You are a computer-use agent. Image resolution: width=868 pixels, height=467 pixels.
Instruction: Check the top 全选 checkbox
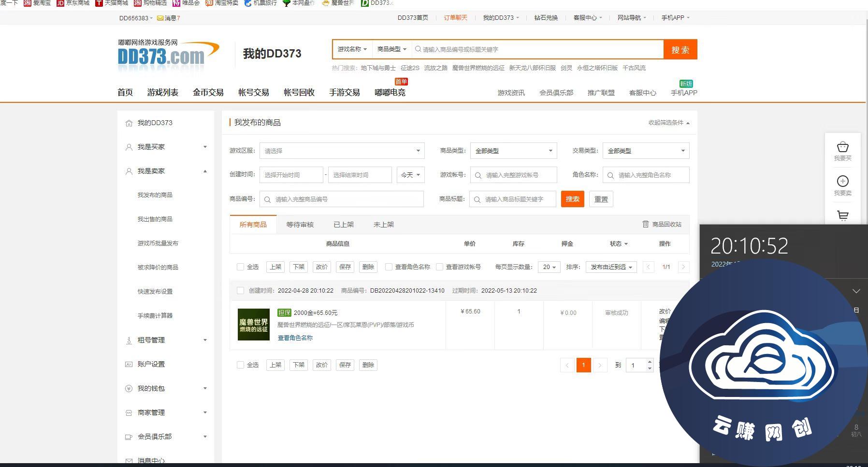240,267
